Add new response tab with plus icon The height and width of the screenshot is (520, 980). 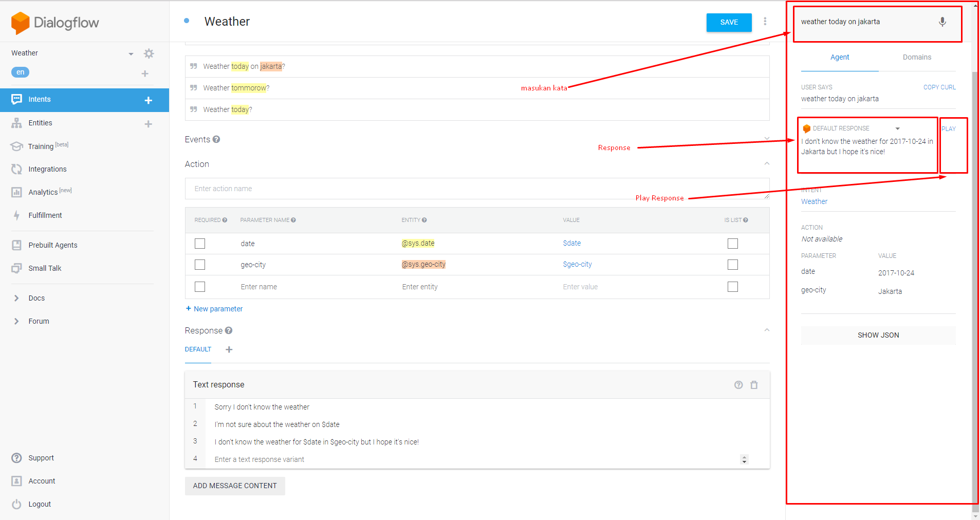[x=229, y=349]
